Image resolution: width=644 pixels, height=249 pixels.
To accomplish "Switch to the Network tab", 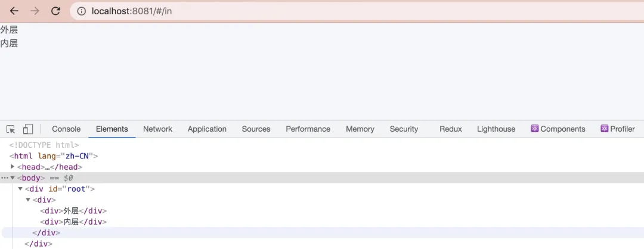I will click(x=157, y=129).
